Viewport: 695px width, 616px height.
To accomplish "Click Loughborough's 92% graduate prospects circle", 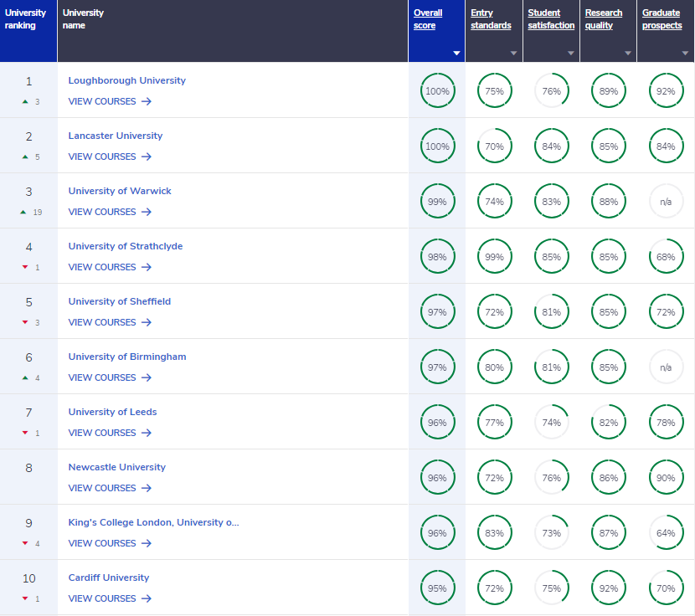I will click(x=666, y=91).
